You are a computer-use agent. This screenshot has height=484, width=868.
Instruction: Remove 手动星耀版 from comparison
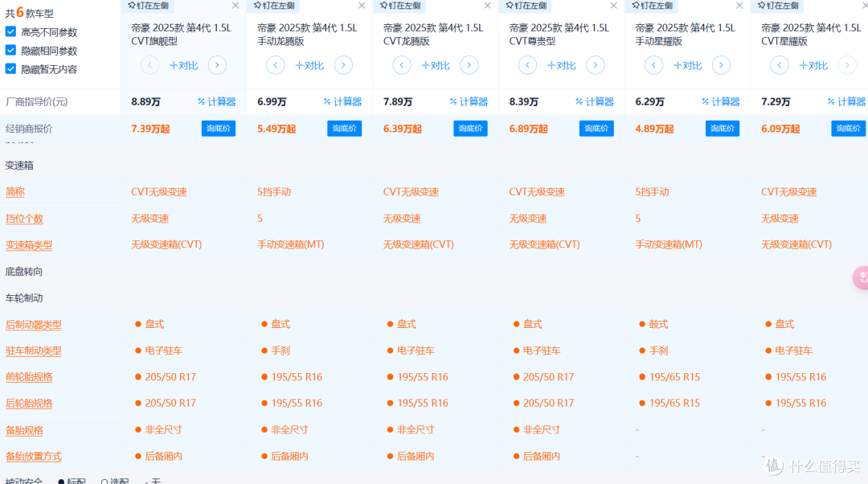[739, 6]
